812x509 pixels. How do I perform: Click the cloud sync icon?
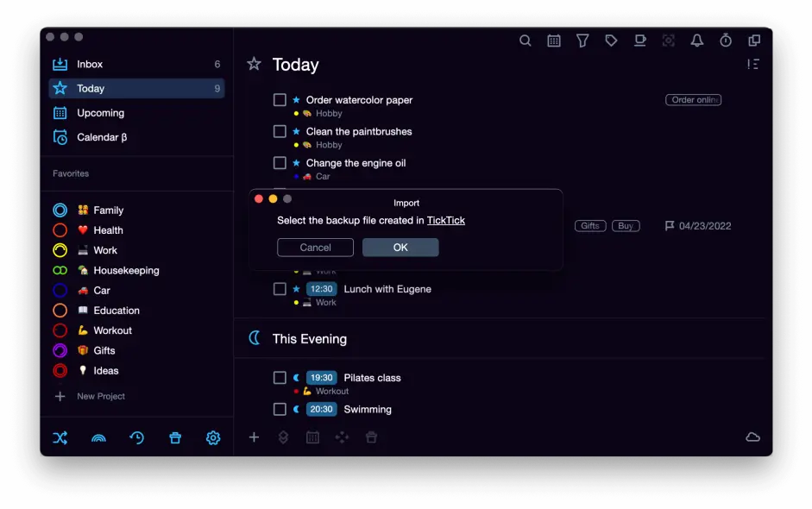pos(752,437)
